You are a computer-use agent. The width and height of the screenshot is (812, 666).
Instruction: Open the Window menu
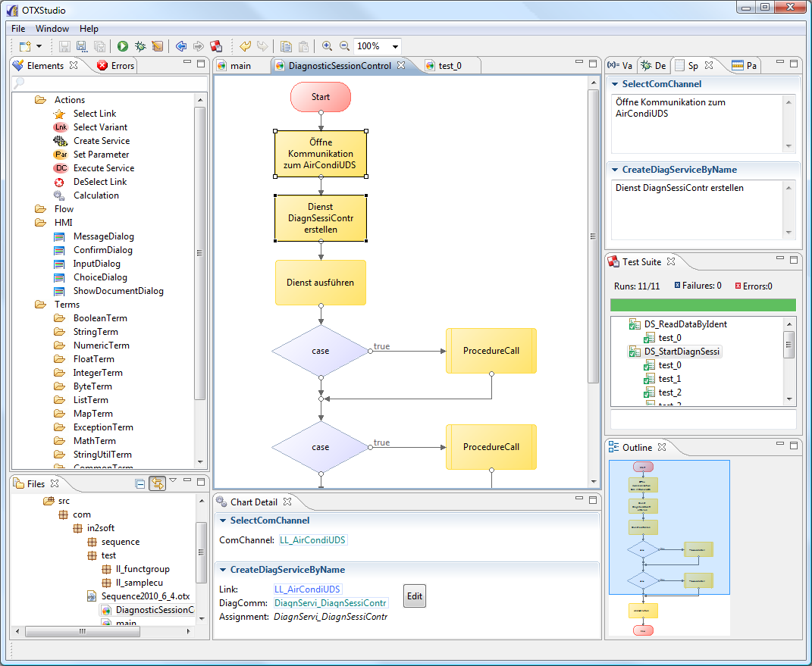tap(52, 29)
